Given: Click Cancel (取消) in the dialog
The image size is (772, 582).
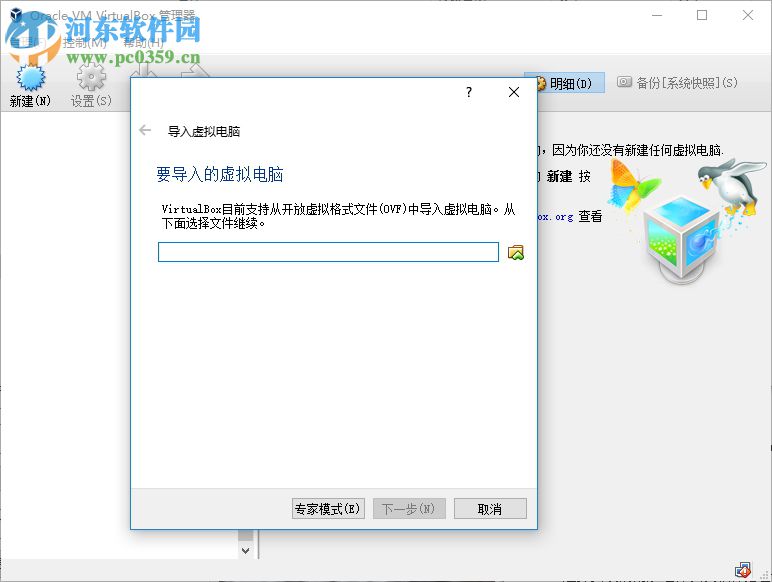Looking at the screenshot, I should pyautogui.click(x=490, y=509).
